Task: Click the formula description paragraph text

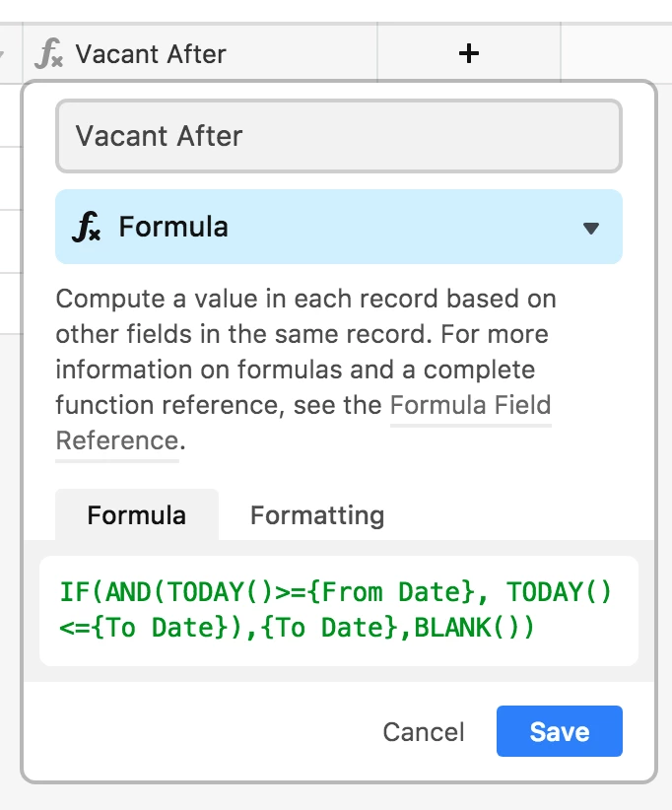Action: [x=296, y=334]
